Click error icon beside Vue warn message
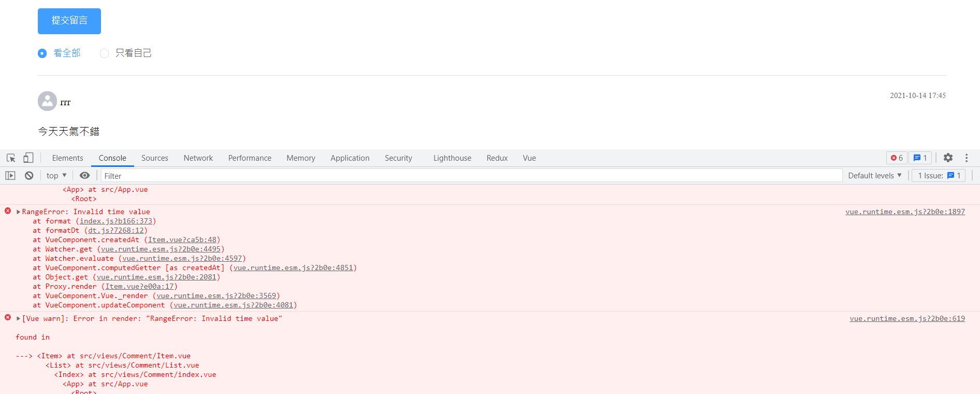This screenshot has height=394, width=980. 8,317
